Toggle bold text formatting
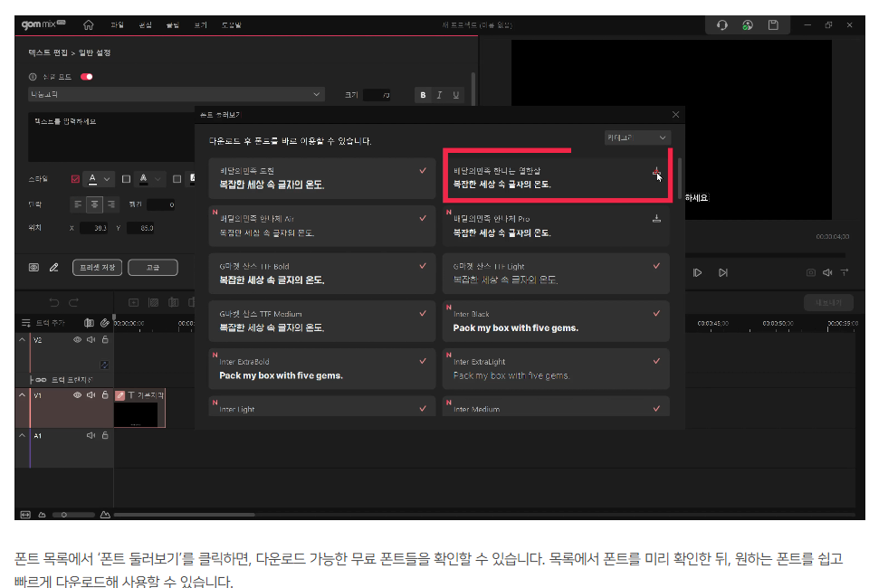The height and width of the screenshot is (588, 869). coord(423,95)
